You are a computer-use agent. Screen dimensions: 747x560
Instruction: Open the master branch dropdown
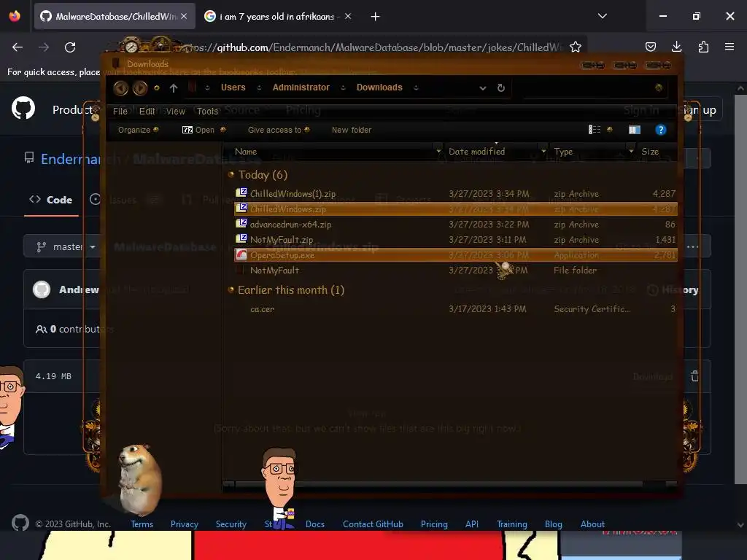66,246
